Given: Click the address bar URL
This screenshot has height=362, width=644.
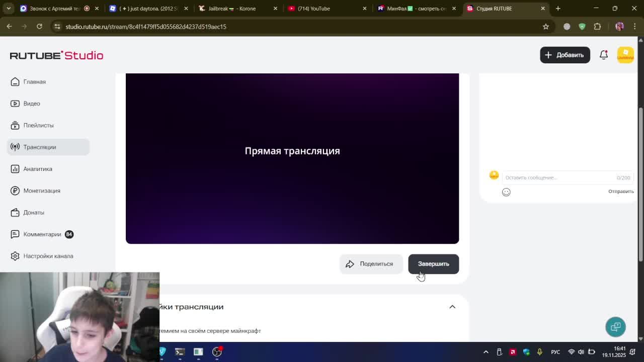Looking at the screenshot, I should [146, 27].
